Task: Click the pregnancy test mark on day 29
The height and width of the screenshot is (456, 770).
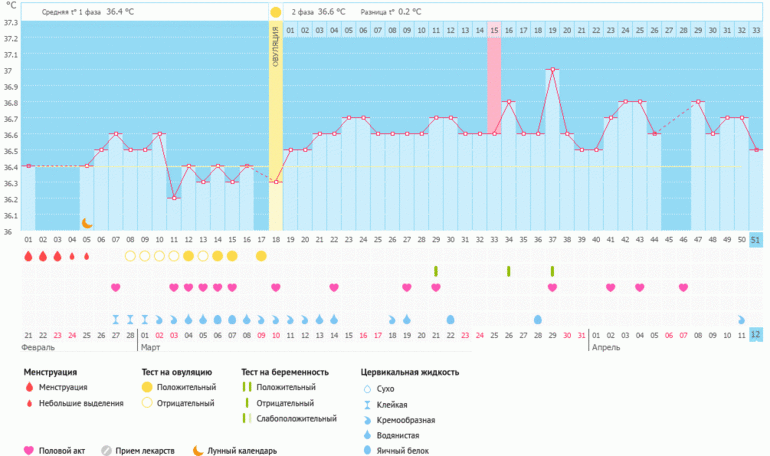Action: tap(436, 271)
